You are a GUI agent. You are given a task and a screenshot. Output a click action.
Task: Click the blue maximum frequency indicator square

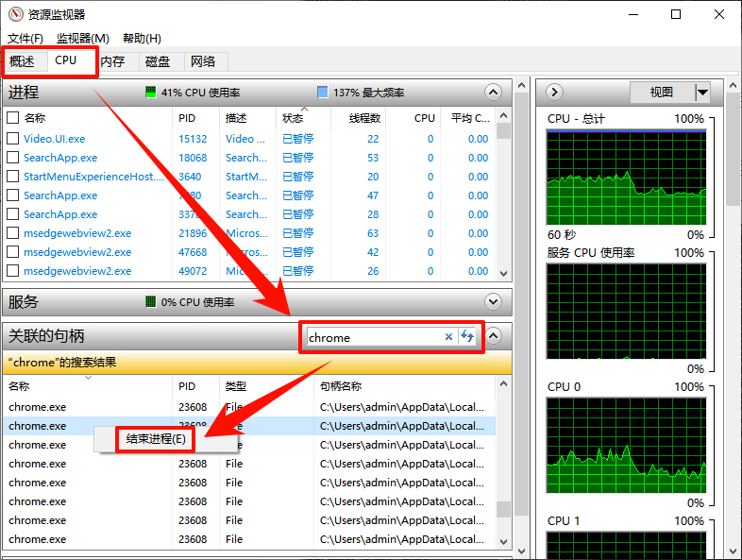322,92
